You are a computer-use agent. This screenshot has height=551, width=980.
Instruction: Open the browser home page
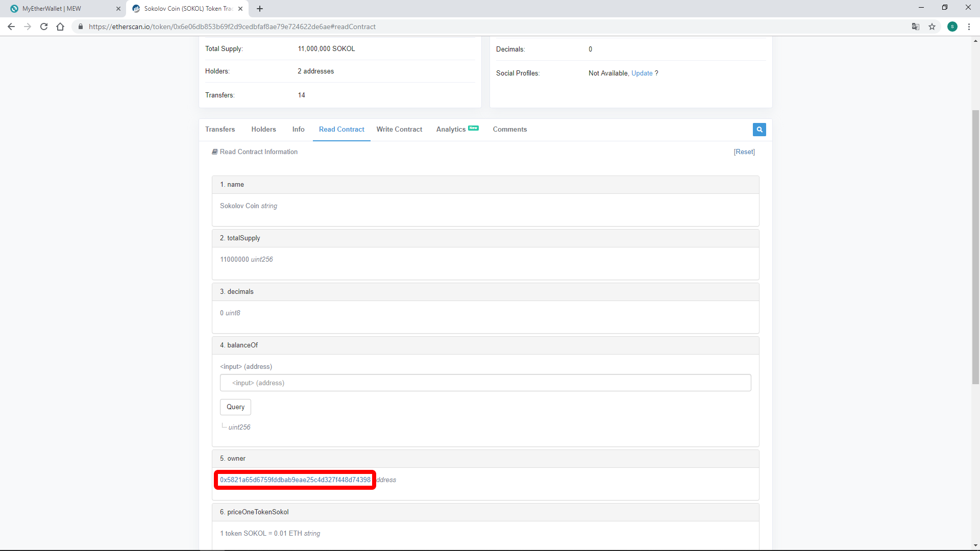pos(60,27)
